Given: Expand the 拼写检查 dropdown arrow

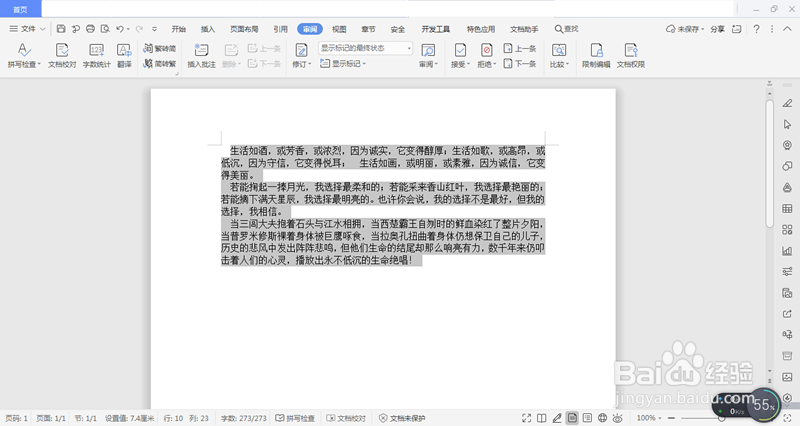Looking at the screenshot, I should click(x=39, y=64).
